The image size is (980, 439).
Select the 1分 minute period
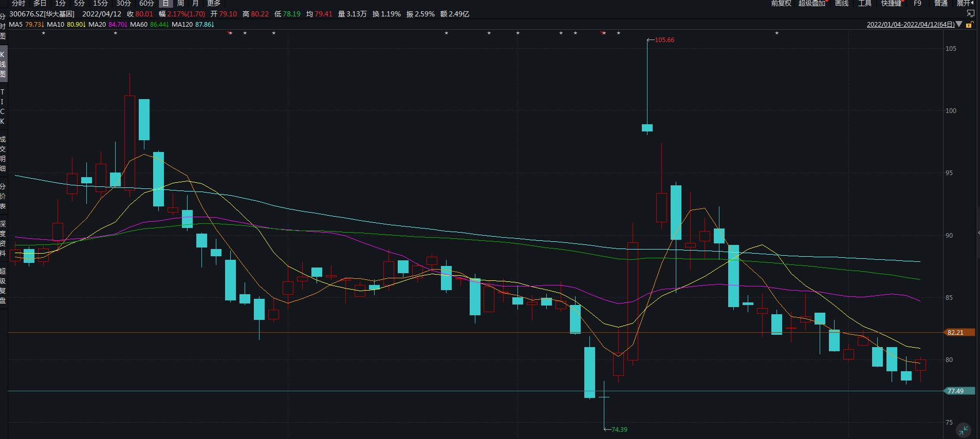[61, 3]
